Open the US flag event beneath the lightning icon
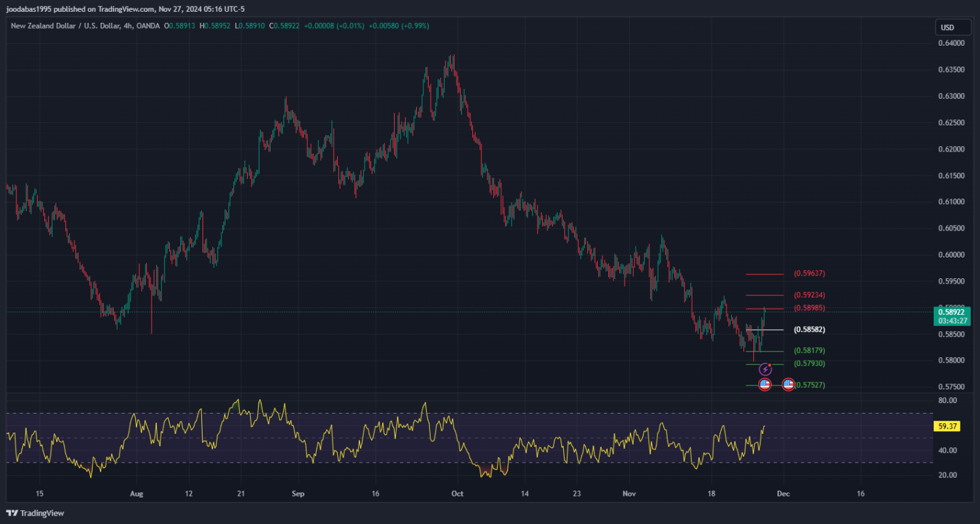The image size is (980, 524). tap(765, 385)
